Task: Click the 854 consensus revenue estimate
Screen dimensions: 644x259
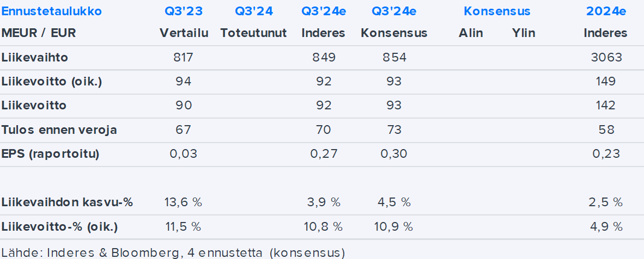Action: click(x=394, y=57)
